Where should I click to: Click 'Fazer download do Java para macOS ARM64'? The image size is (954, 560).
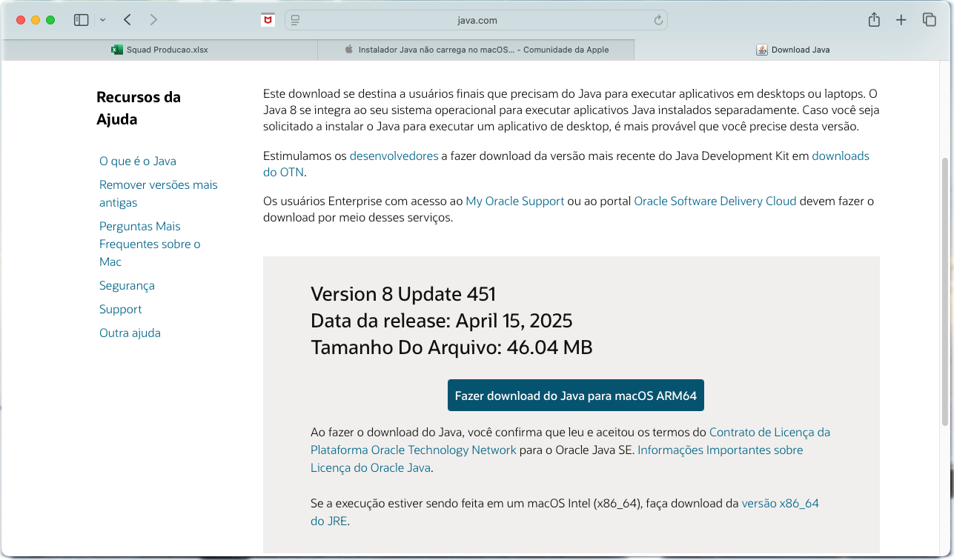(x=576, y=396)
